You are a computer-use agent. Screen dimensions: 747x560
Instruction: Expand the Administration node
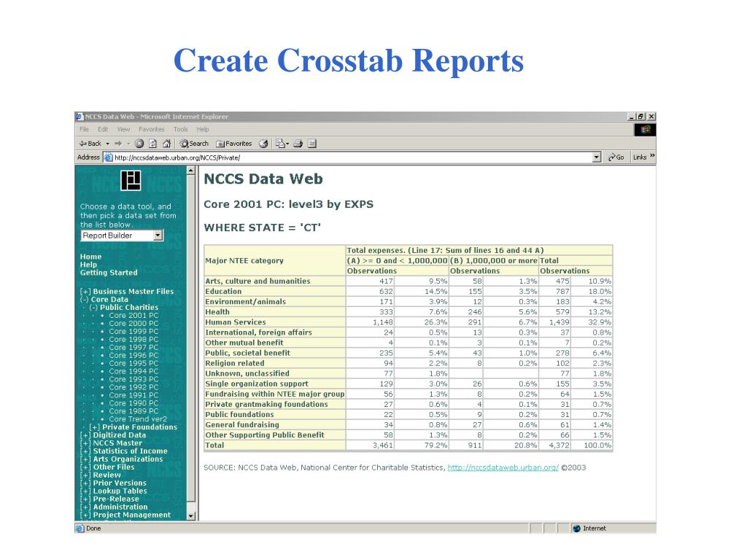click(x=85, y=507)
